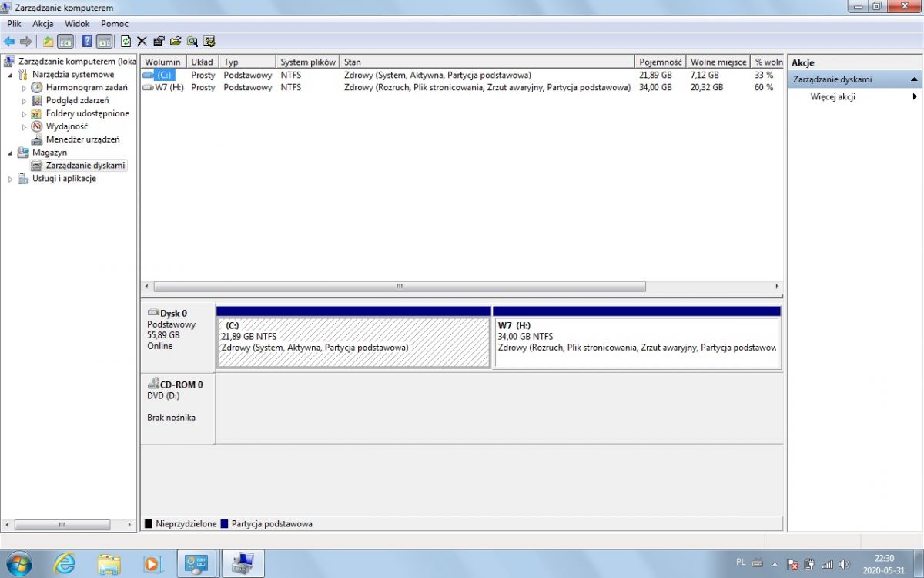Click the black X delete toolbar icon
The image size is (924, 578).
point(142,42)
